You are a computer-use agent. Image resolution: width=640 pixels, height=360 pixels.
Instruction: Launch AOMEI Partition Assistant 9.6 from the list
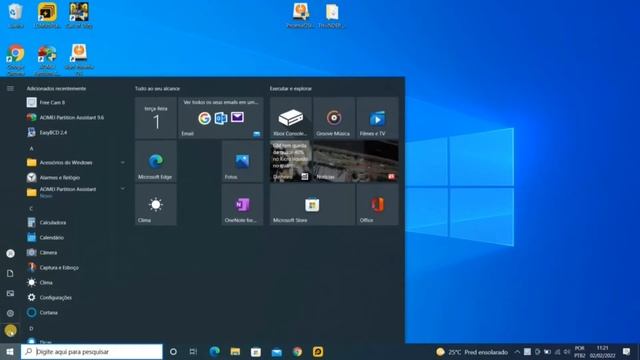76,118
